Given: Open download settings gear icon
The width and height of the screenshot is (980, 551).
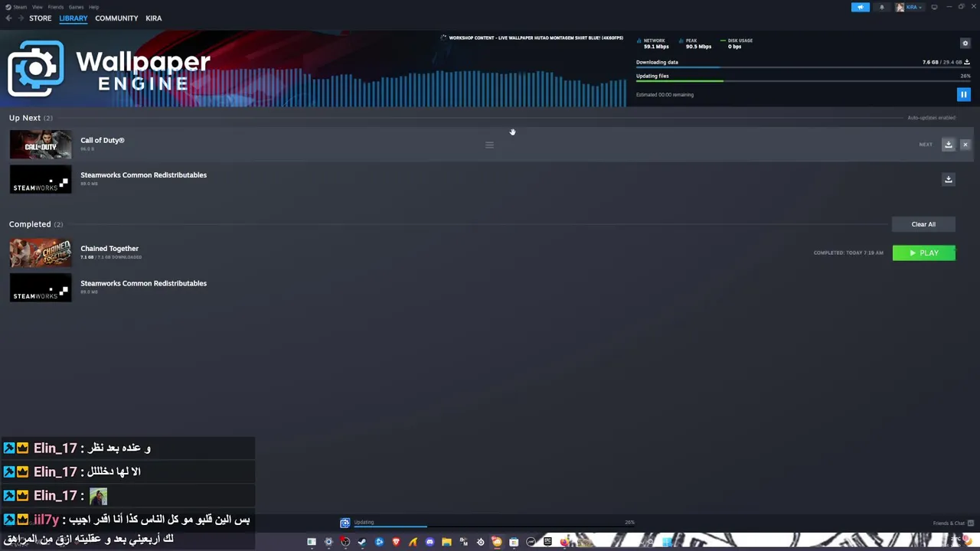Looking at the screenshot, I should (x=965, y=43).
